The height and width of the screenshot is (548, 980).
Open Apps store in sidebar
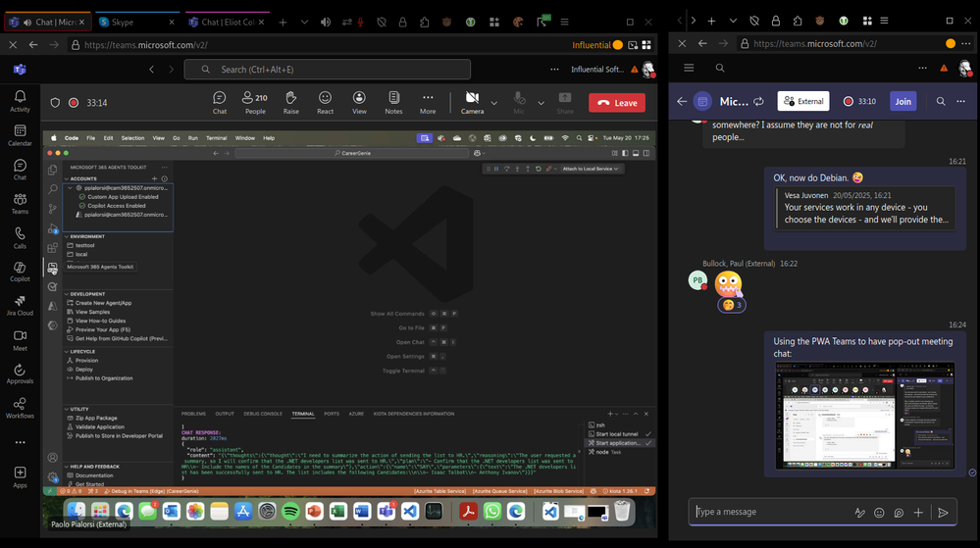point(20,477)
